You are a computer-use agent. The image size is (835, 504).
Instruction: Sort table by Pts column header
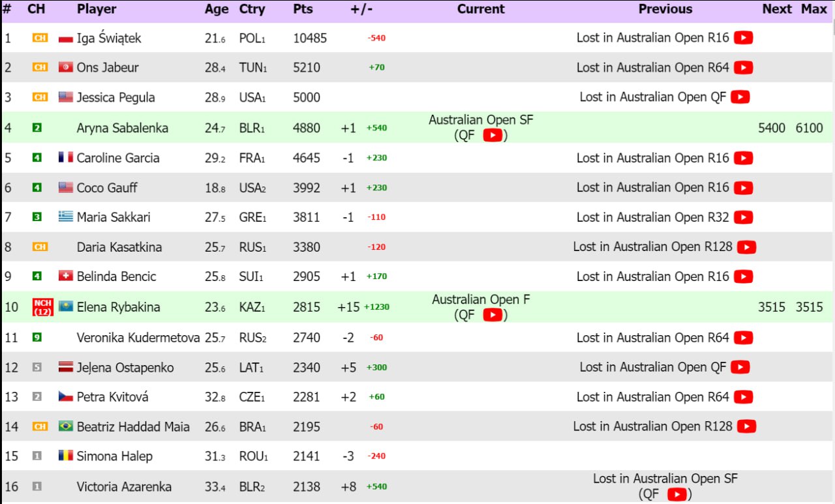(303, 9)
